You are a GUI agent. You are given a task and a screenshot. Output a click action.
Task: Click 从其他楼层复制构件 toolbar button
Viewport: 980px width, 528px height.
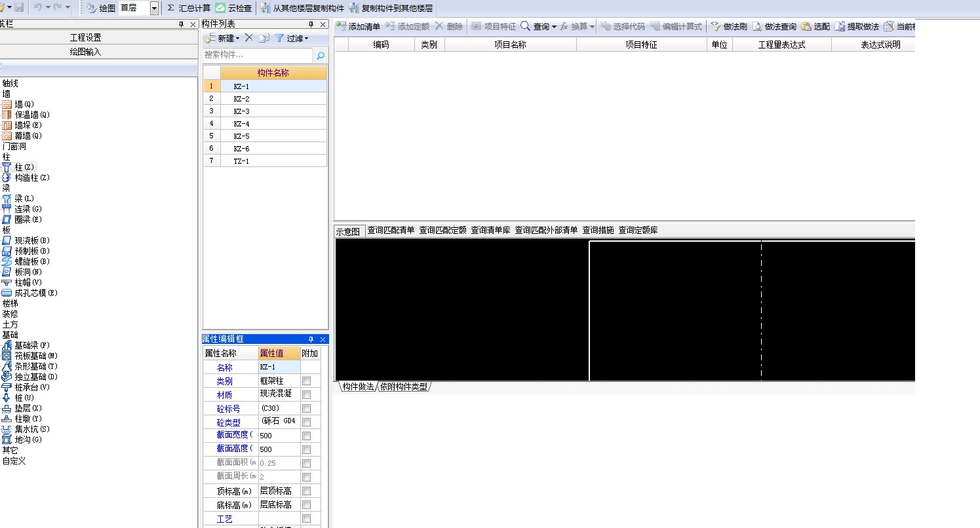[302, 8]
